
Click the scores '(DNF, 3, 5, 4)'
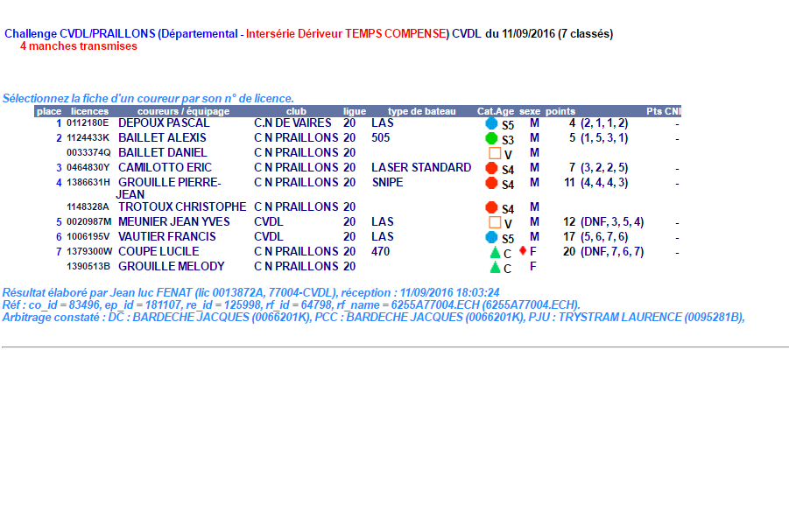(x=612, y=221)
